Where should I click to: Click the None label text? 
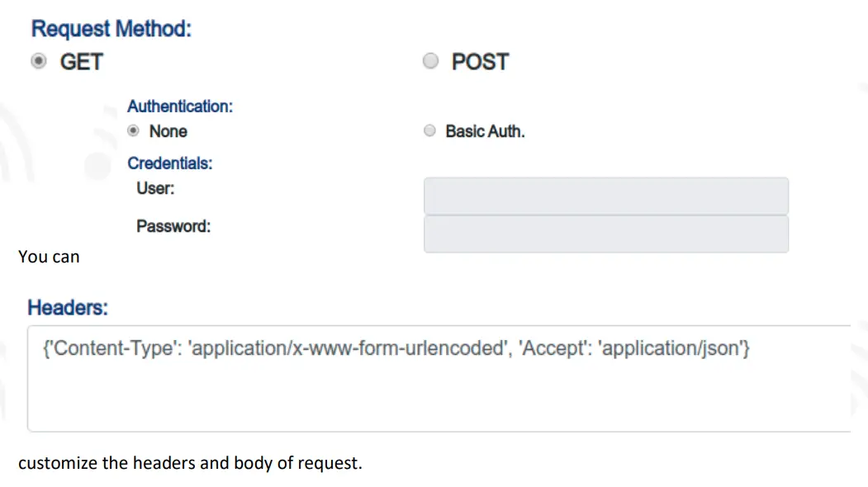[168, 131]
